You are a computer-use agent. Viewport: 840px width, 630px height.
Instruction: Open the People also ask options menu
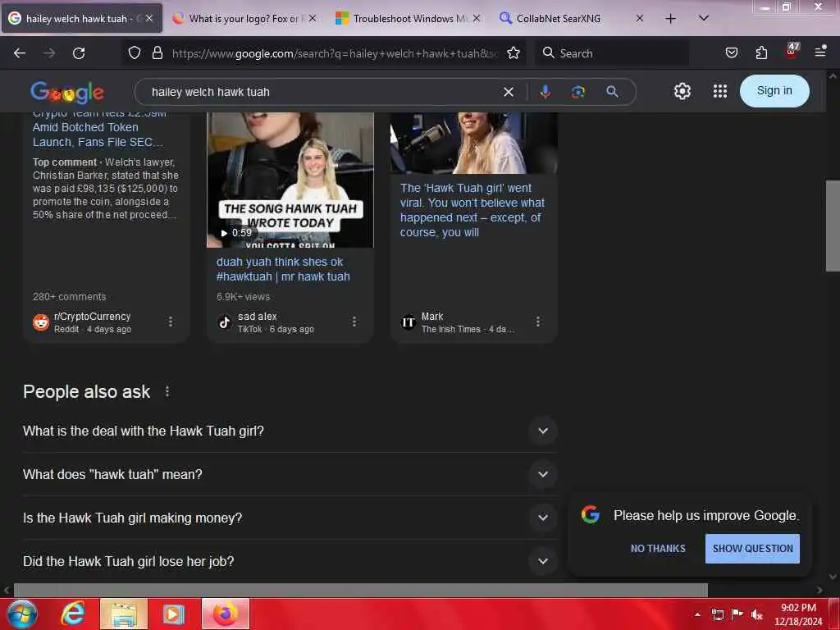tap(167, 391)
